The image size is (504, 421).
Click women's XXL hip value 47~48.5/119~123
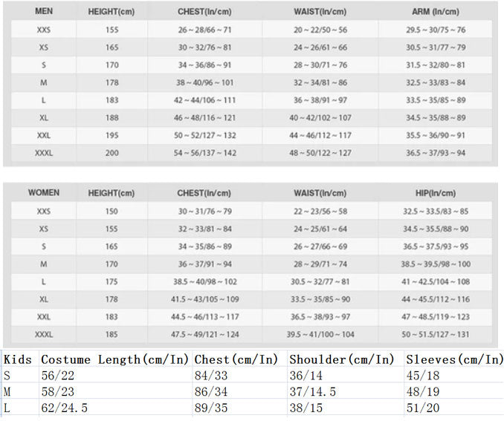pos(436,317)
